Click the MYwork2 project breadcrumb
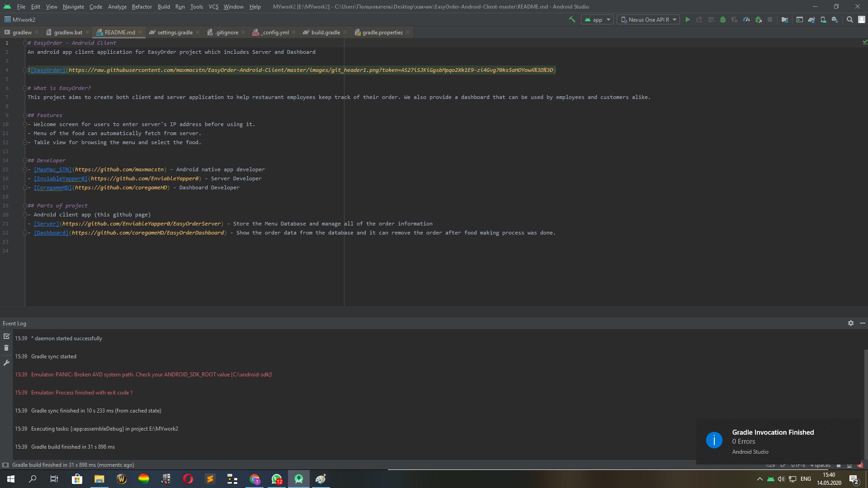 pyautogui.click(x=19, y=20)
